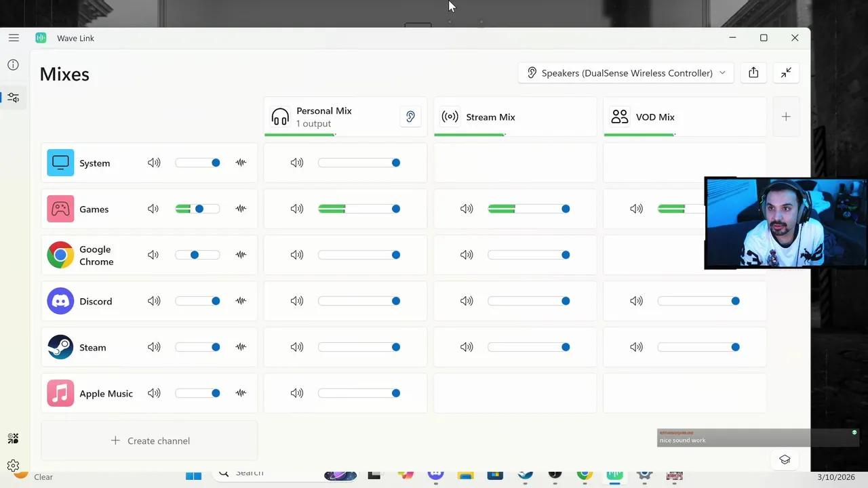Mute System in the Personal Mix

tap(297, 163)
